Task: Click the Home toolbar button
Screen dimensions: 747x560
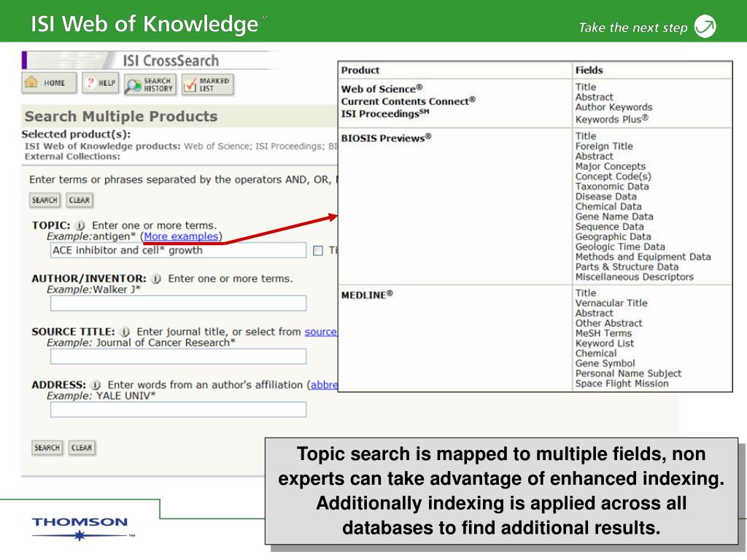Action: (x=49, y=83)
